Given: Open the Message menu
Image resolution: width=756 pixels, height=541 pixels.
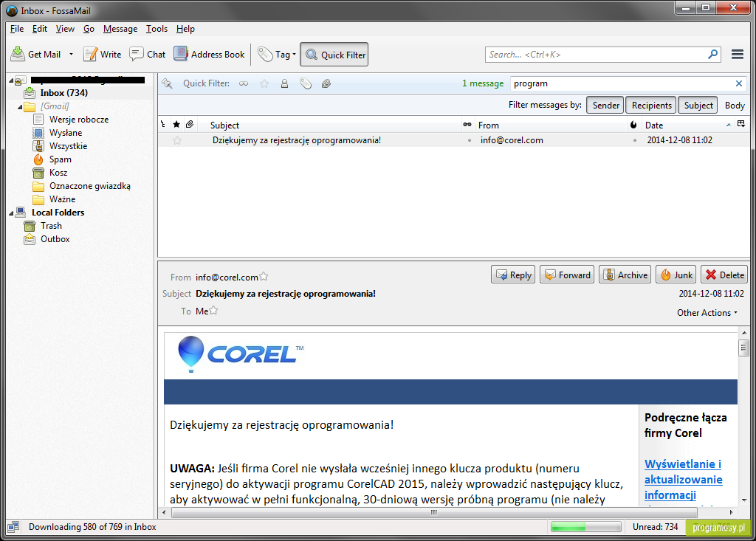Looking at the screenshot, I should tap(120, 29).
